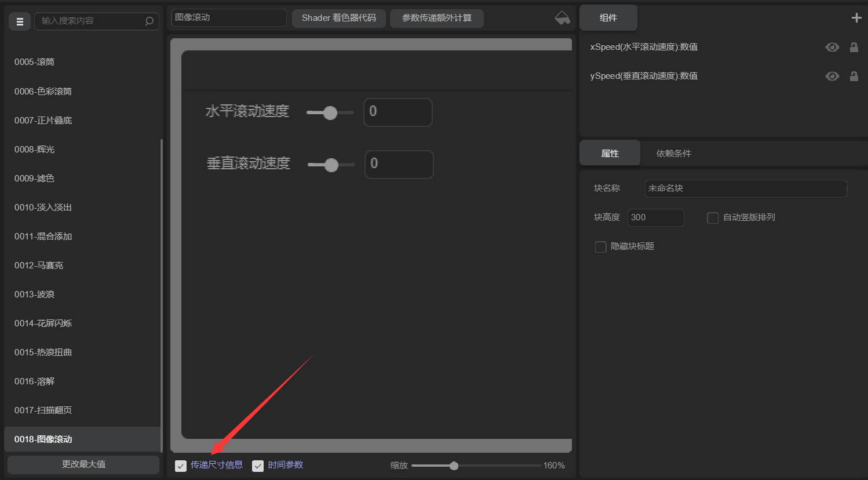Screen dimensions: 868x480
Task: Adjust the 水平滚动速度 slider
Action: 330,112
